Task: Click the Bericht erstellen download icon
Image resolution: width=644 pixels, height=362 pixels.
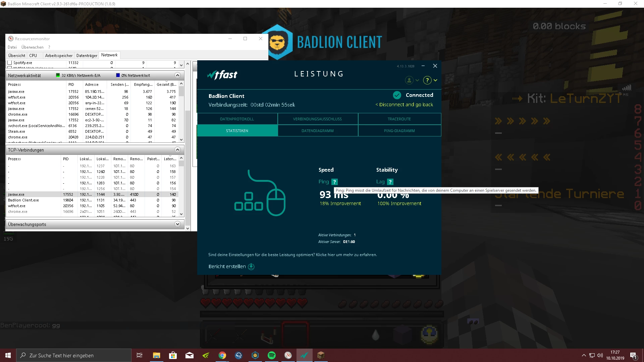Action: [x=251, y=266]
